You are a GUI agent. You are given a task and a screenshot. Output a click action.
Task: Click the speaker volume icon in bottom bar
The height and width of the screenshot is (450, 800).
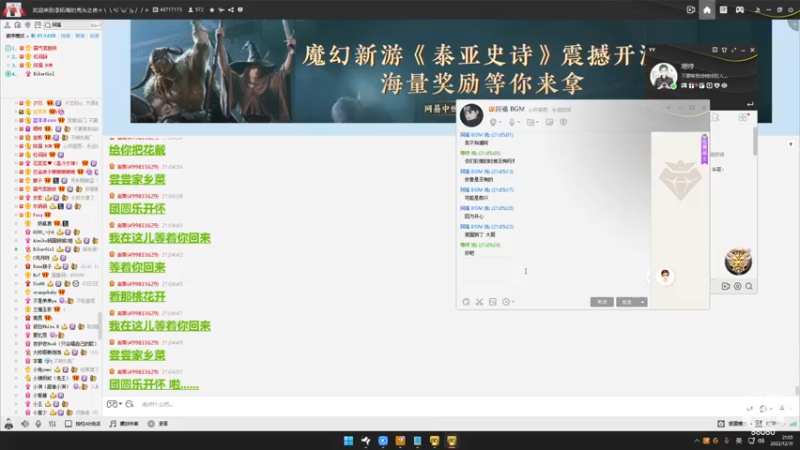(x=24, y=424)
